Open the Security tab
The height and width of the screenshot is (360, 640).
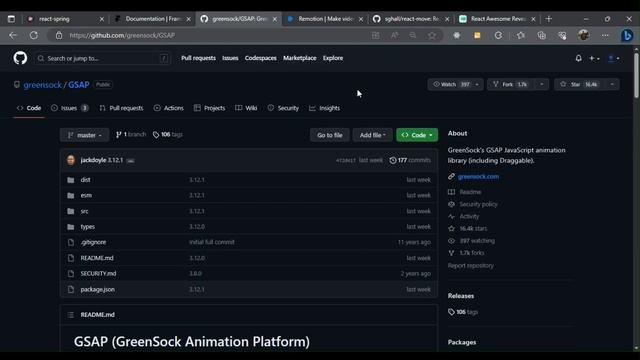pos(283,108)
